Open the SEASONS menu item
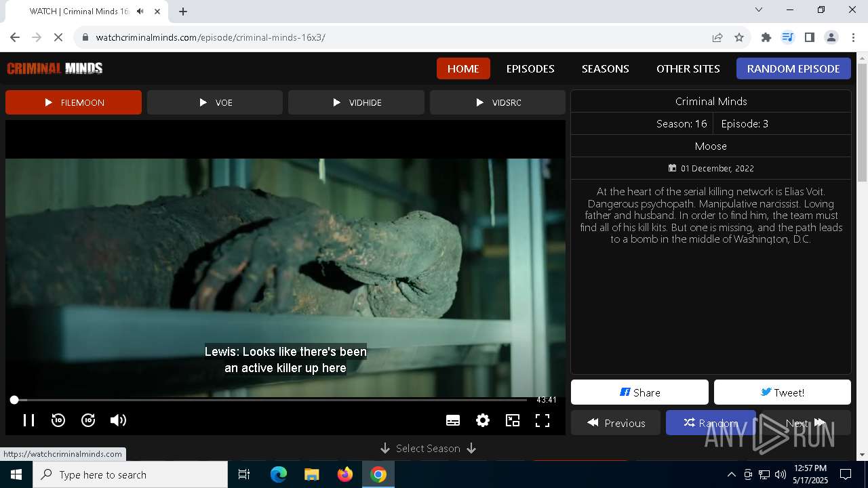Viewport: 868px width, 488px height. [x=606, y=68]
